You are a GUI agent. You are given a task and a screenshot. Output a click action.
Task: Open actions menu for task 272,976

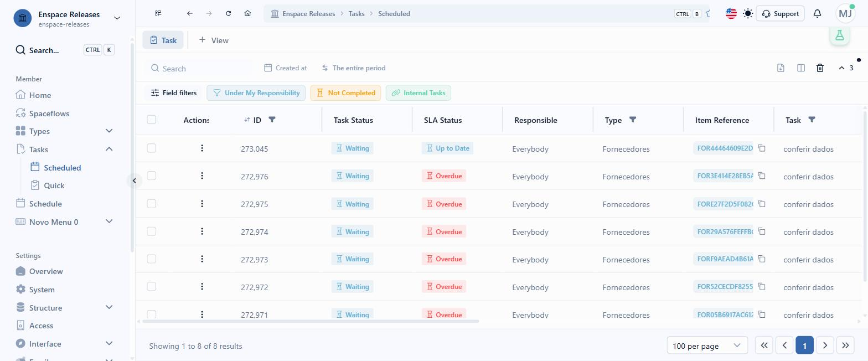coord(202,176)
